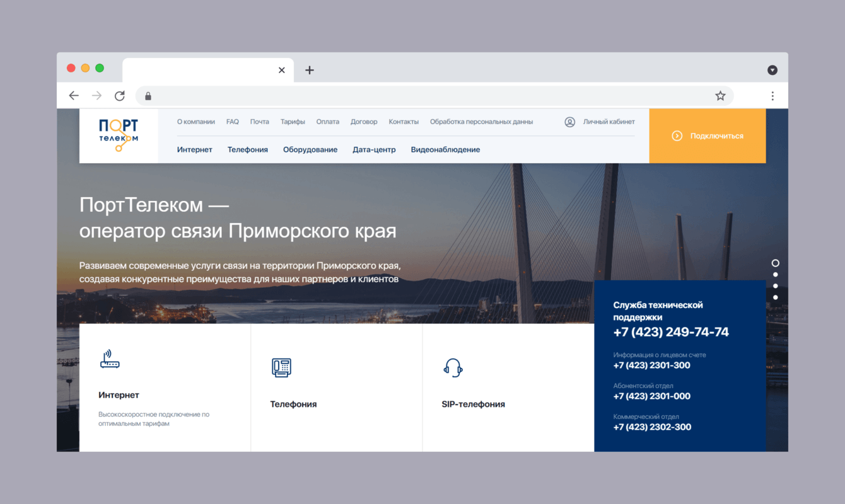Screen dimensions: 845x504
Task: Click the bookmark star in address bar
Action: [x=720, y=95]
